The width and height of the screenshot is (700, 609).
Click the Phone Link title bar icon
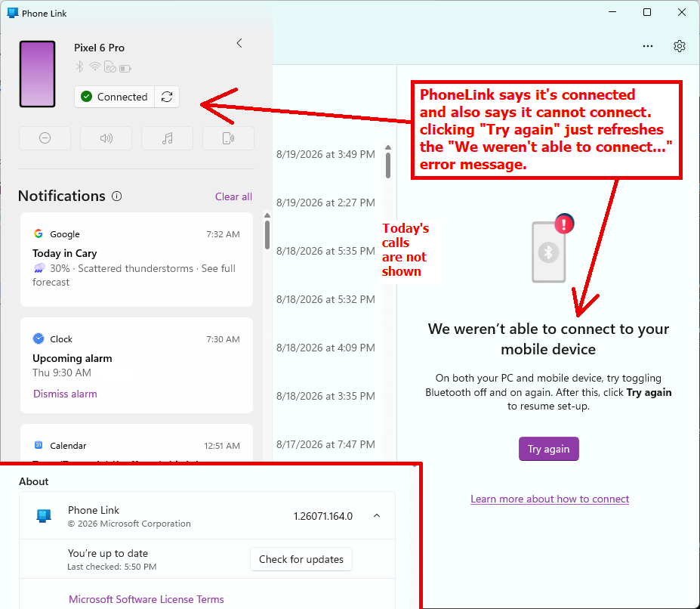click(13, 13)
